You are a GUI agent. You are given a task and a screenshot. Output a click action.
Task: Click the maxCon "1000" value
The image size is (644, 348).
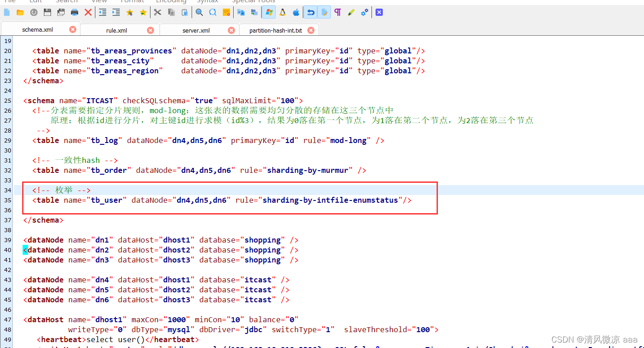177,319
